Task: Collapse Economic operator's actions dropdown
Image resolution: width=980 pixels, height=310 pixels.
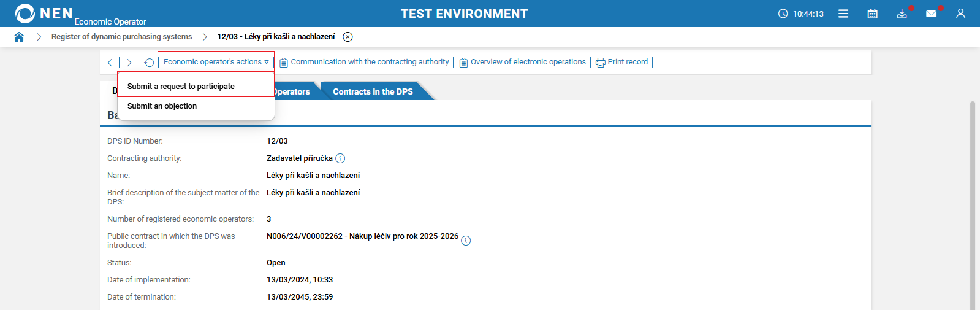Action: coord(216,62)
